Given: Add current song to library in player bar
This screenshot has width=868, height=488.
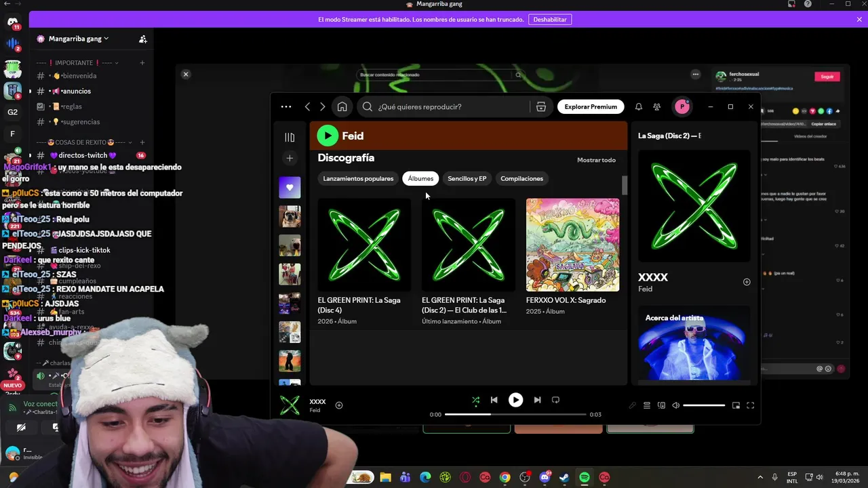Looking at the screenshot, I should [339, 405].
